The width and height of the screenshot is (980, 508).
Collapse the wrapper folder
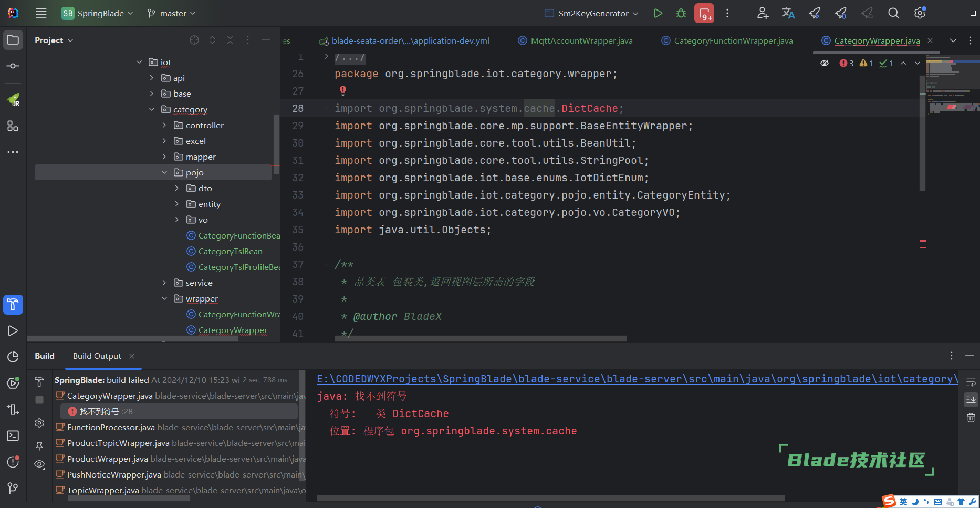pyautogui.click(x=164, y=298)
